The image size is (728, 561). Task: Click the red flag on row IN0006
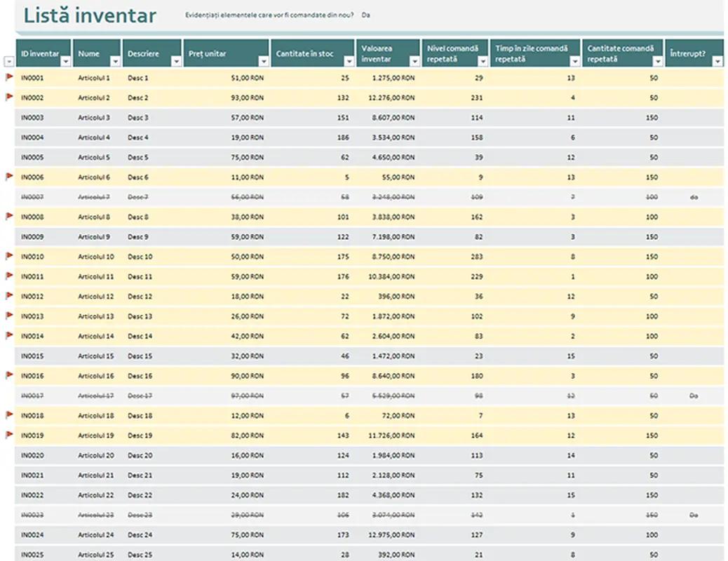pos(10,177)
